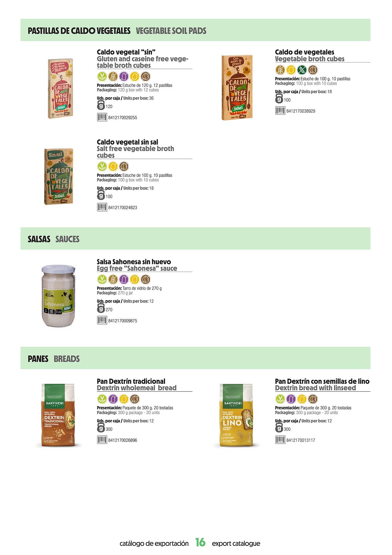392x555 pixels.
Task: Click the weight icon next to 270
Action: click(x=101, y=309)
